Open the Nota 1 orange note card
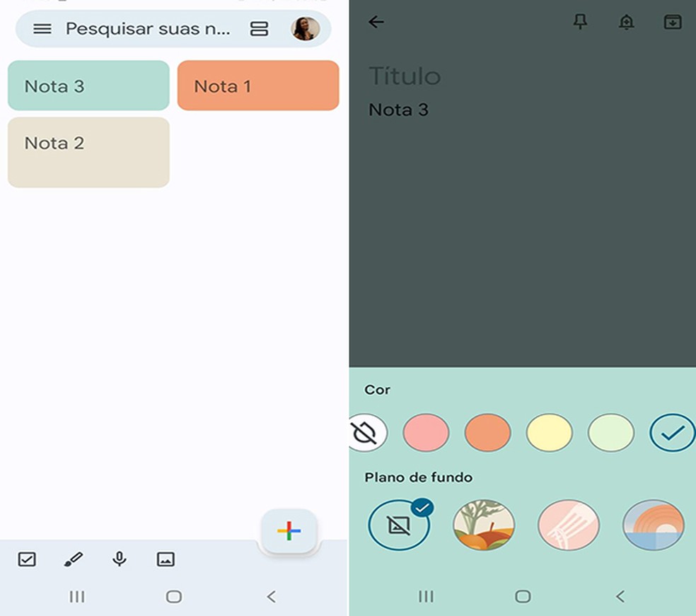Viewport: 696px width, 616px height. [x=258, y=86]
